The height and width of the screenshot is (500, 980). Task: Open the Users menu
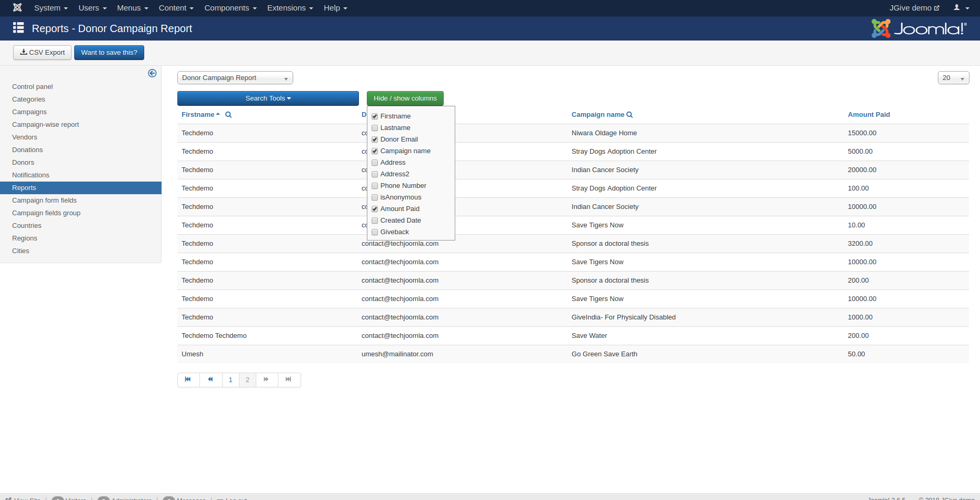pyautogui.click(x=92, y=8)
